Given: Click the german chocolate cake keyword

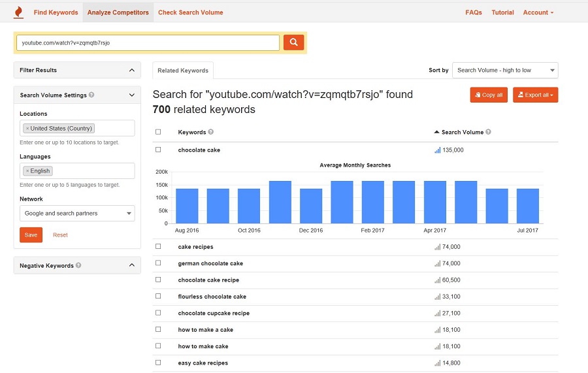Looking at the screenshot, I should point(210,263).
